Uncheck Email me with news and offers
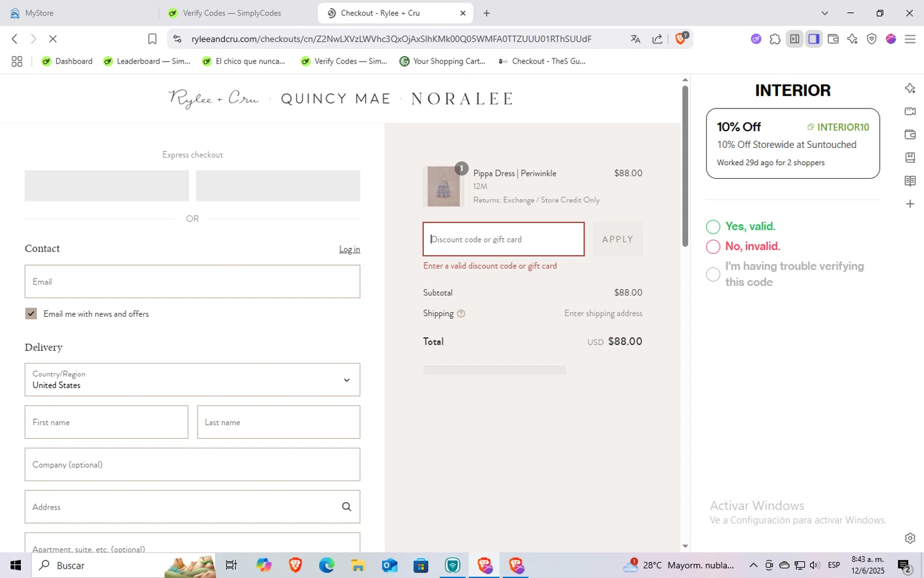 coord(31,314)
